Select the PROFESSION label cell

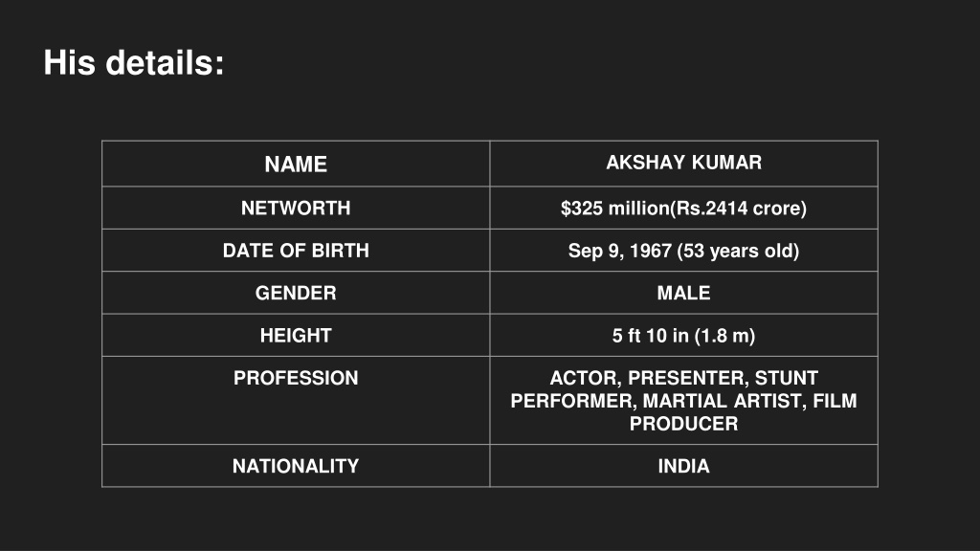click(296, 401)
